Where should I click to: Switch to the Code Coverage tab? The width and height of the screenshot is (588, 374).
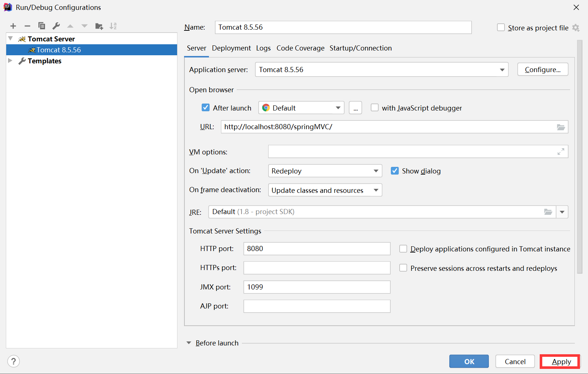coord(300,48)
